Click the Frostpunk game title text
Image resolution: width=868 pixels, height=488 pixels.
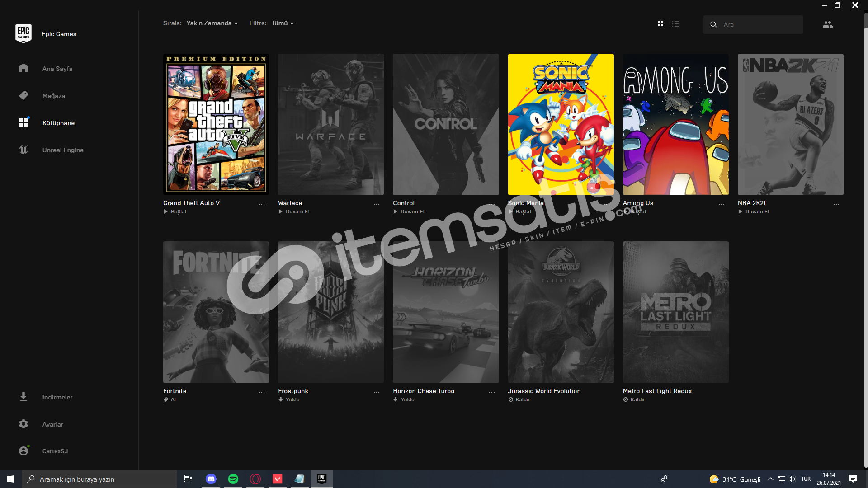point(293,391)
